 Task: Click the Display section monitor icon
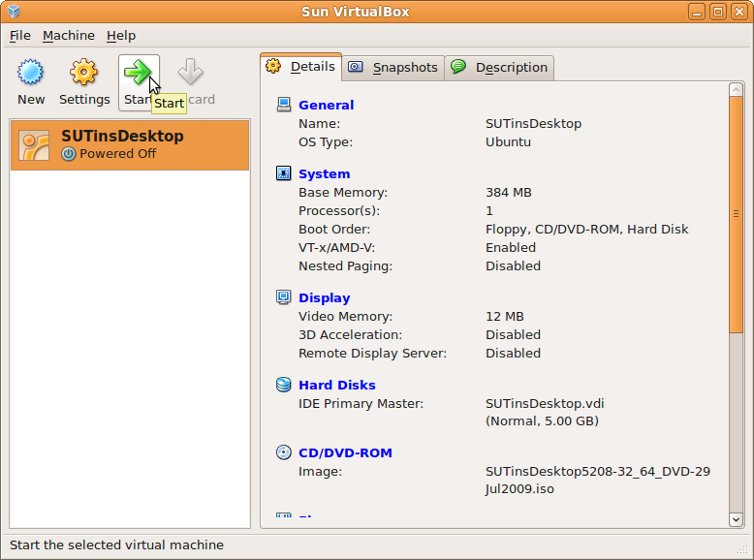(x=284, y=297)
